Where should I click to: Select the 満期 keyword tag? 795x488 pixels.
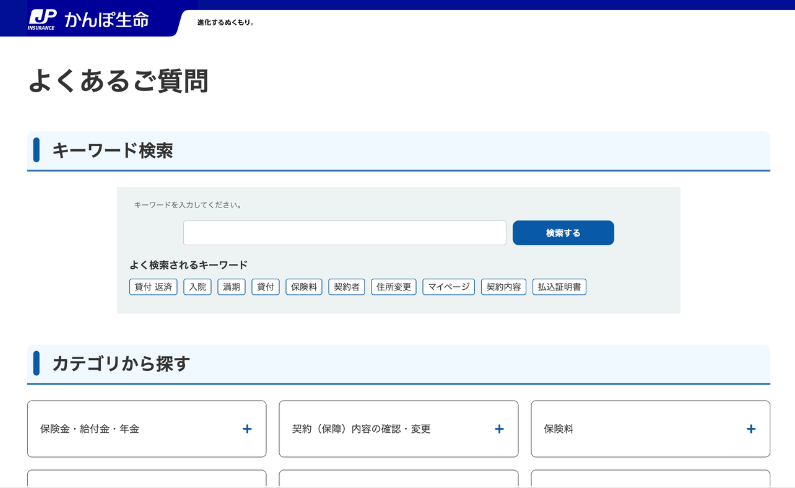pos(231,287)
